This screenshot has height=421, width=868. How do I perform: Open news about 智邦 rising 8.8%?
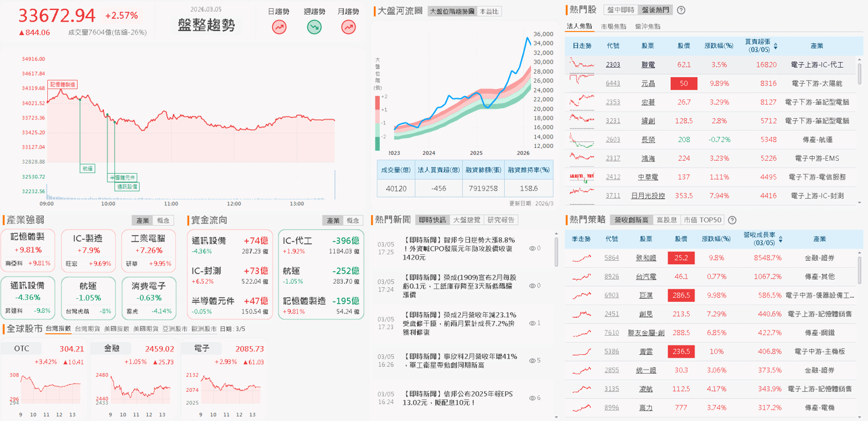459,249
